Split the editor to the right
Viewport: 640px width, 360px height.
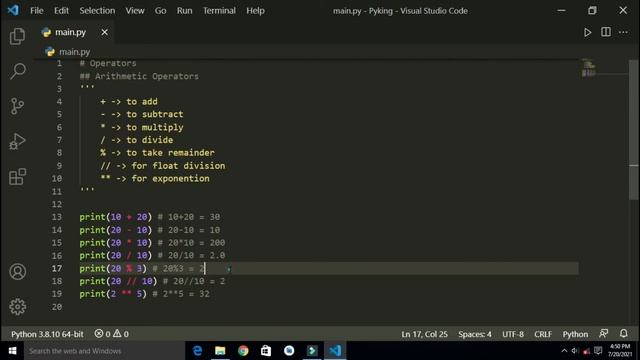pyautogui.click(x=606, y=32)
